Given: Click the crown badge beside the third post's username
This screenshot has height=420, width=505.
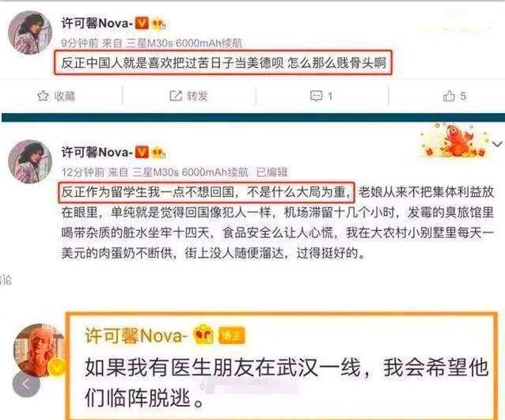Looking at the screenshot, I should [204, 335].
